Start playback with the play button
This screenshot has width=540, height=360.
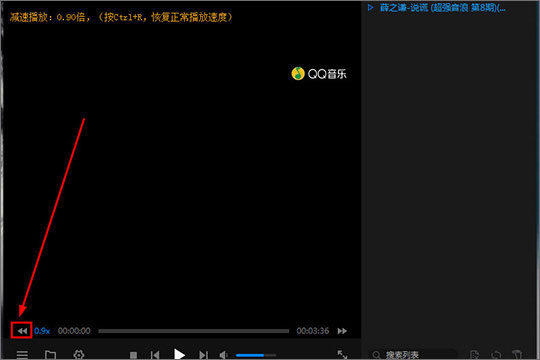[179, 354]
